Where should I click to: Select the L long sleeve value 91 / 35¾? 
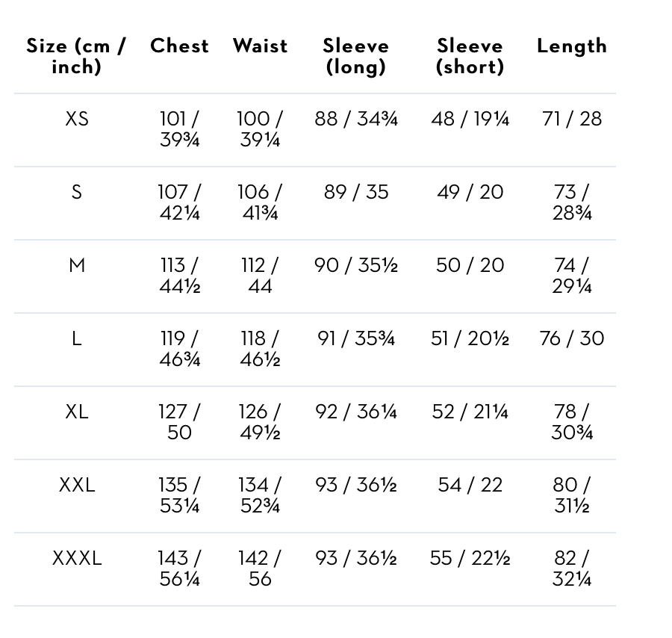click(x=355, y=338)
